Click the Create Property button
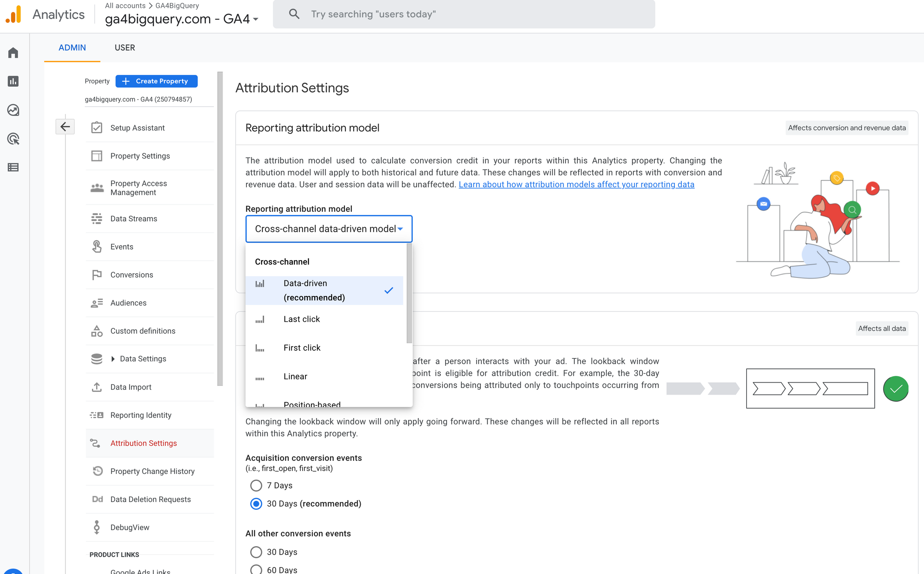Screen dimensions: 924x574 click(x=156, y=81)
